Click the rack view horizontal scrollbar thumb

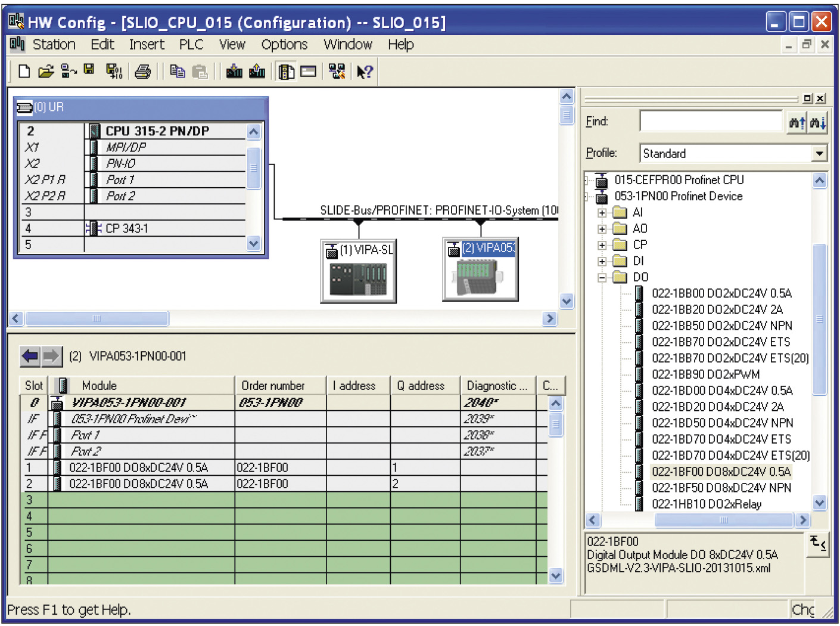click(97, 318)
